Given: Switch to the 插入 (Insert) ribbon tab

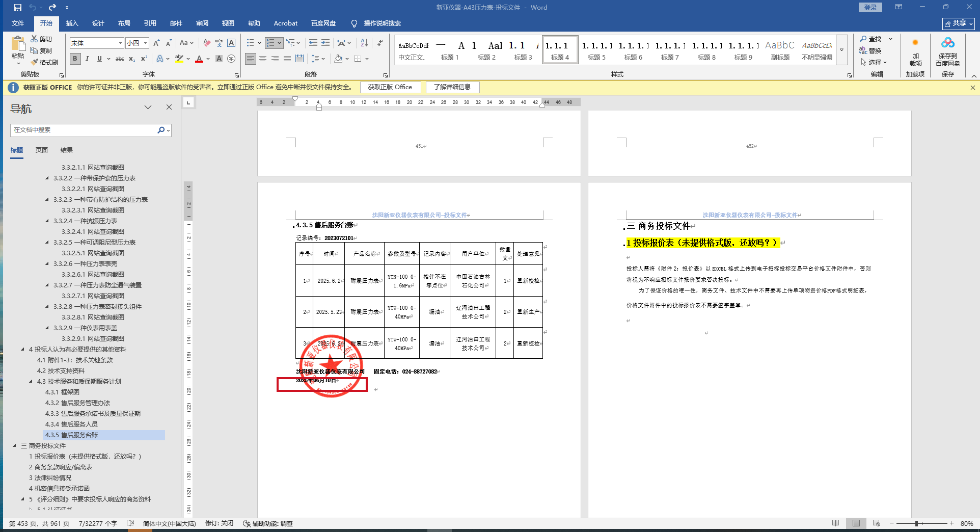Looking at the screenshot, I should point(72,23).
